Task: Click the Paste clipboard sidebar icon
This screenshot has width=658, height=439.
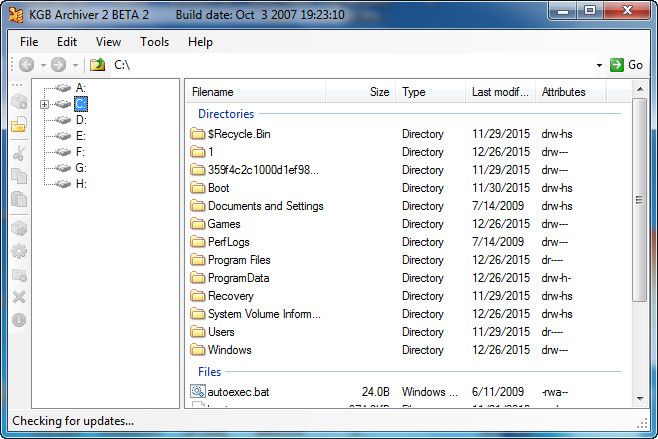Action: [x=19, y=199]
